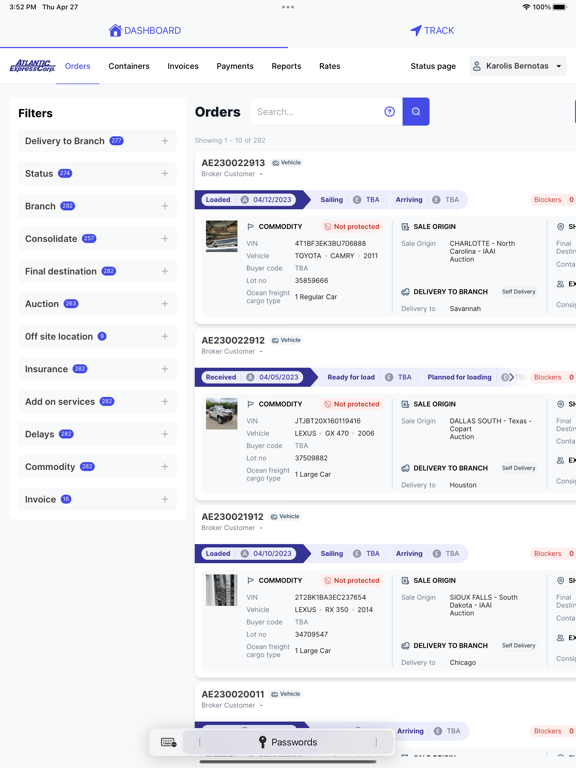Screen dimensions: 576x768
Task: Open Karolis Bernotas user dropdown
Action: 518,66
